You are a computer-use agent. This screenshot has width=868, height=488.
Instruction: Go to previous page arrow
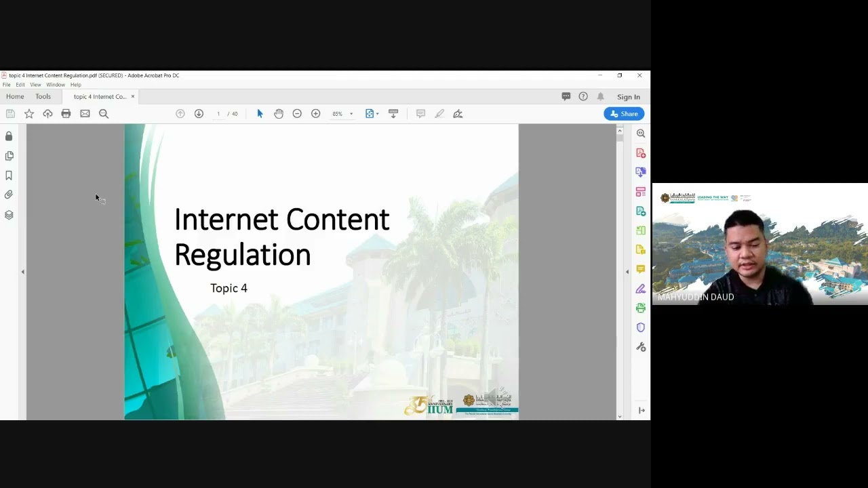point(180,114)
